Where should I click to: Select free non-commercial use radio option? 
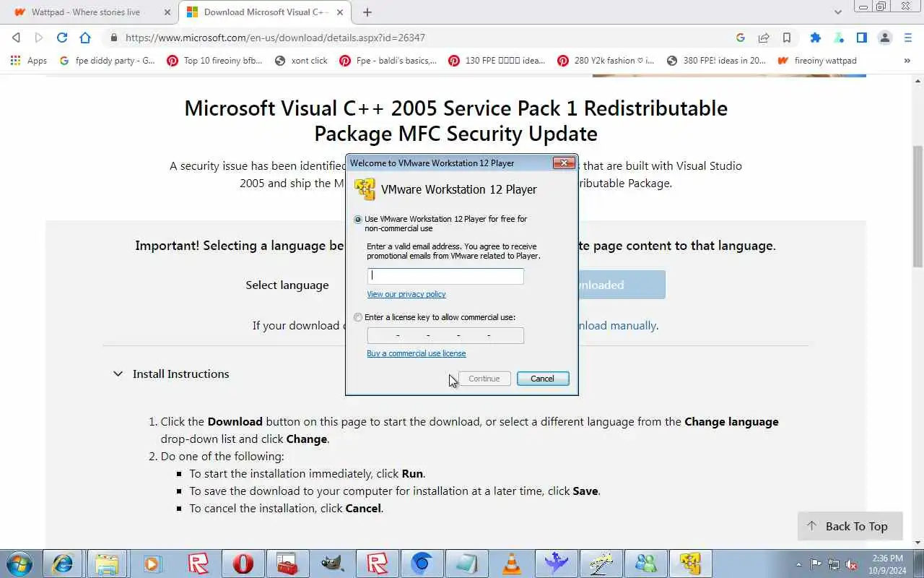358,220
